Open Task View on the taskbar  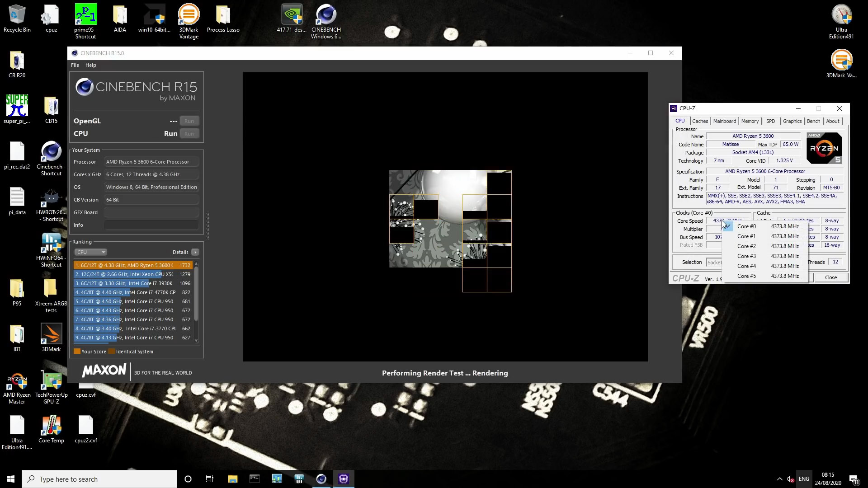[210, 479]
